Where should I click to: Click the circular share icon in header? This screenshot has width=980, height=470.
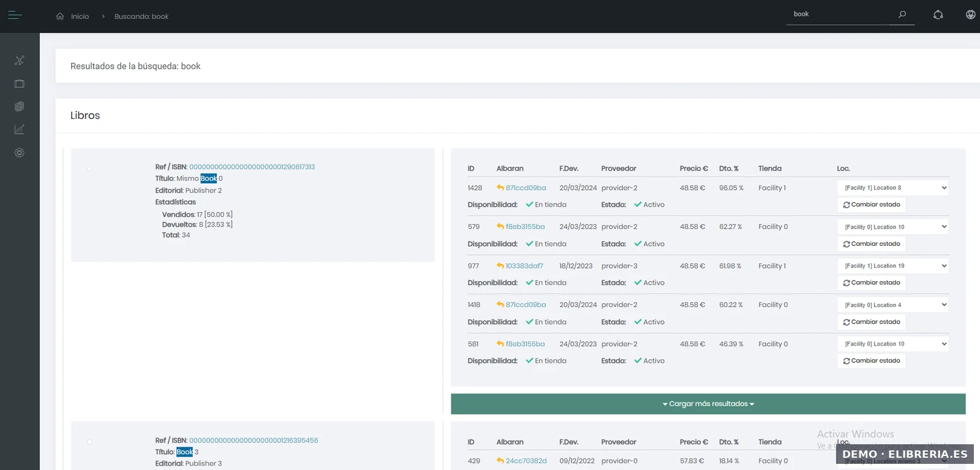pyautogui.click(x=938, y=15)
